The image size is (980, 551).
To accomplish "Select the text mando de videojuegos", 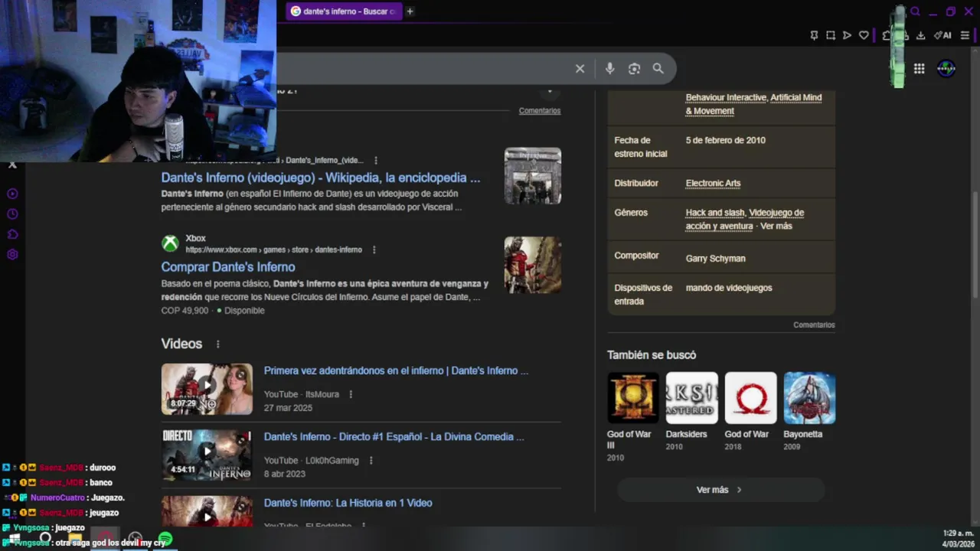I will tap(729, 288).
